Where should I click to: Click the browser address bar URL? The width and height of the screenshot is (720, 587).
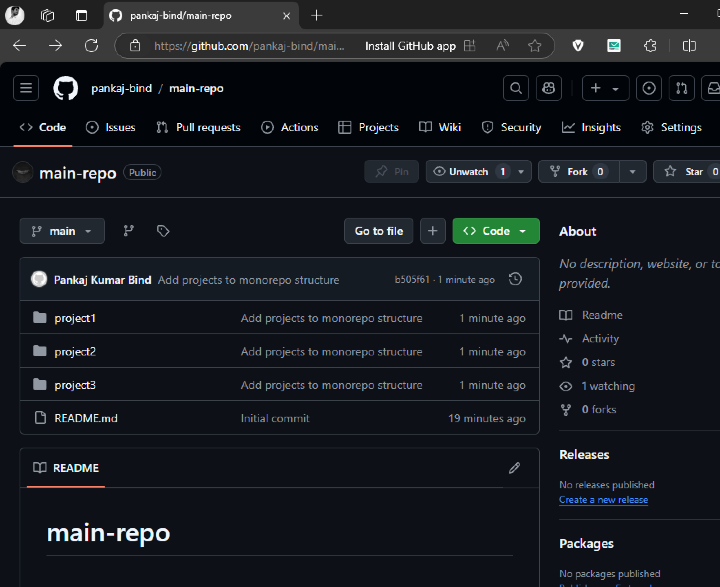[x=249, y=46]
